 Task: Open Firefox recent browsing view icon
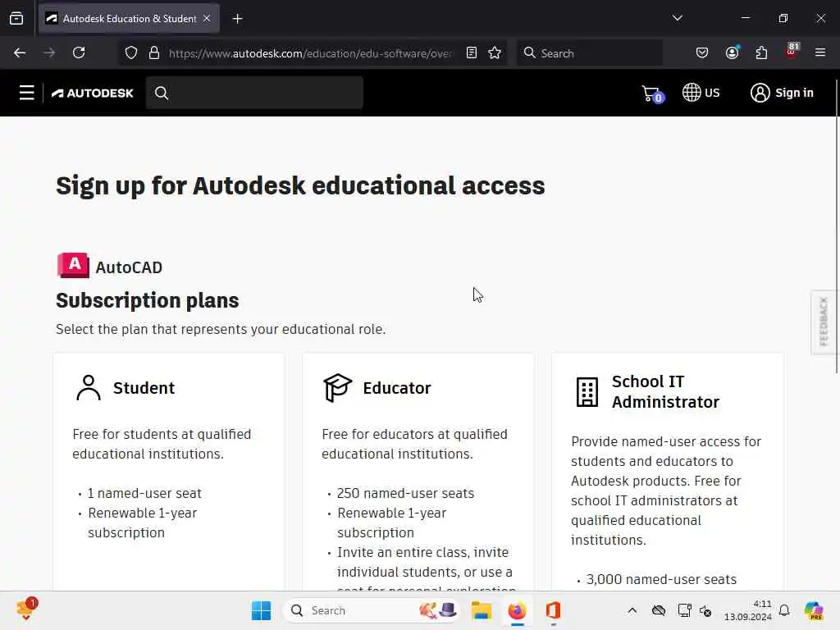16,18
